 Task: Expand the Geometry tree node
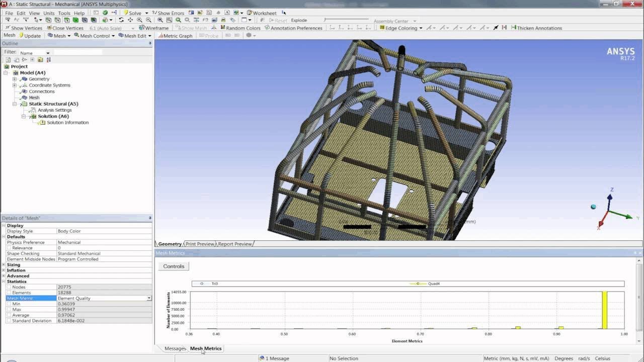pos(15,79)
